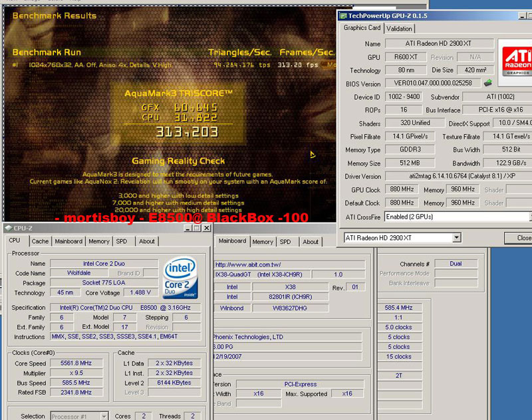Click the Core Speed value 5561.8 MHz

pos(76,363)
